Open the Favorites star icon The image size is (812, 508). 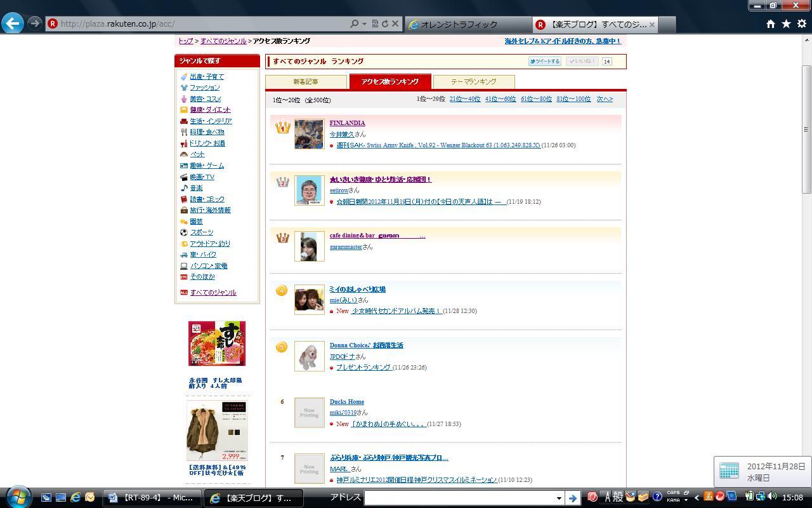click(x=786, y=23)
